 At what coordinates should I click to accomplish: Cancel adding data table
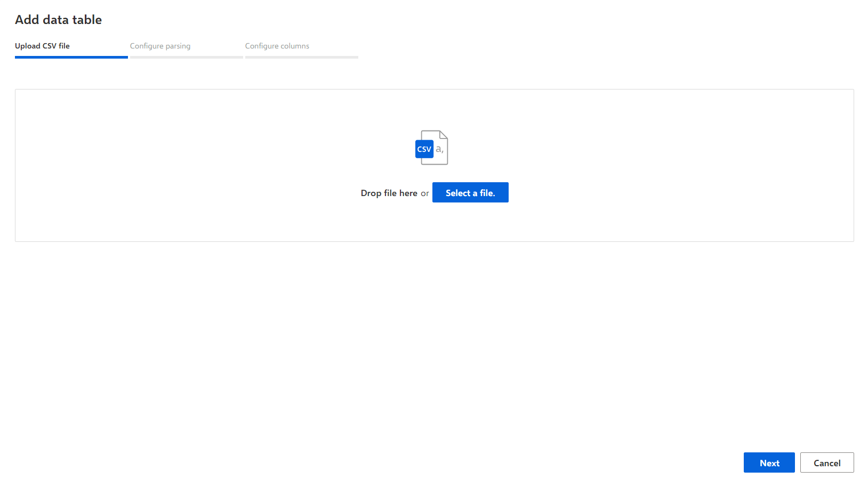click(827, 462)
